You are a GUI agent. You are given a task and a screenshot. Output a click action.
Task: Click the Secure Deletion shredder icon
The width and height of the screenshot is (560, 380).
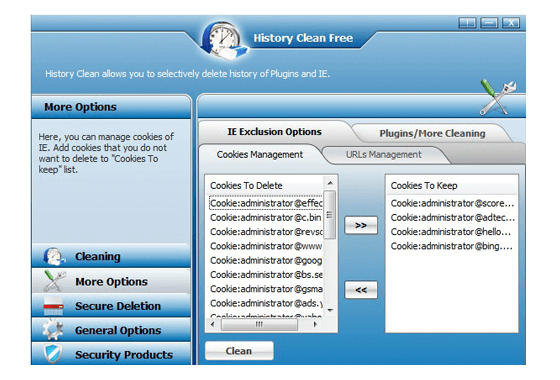(x=53, y=306)
